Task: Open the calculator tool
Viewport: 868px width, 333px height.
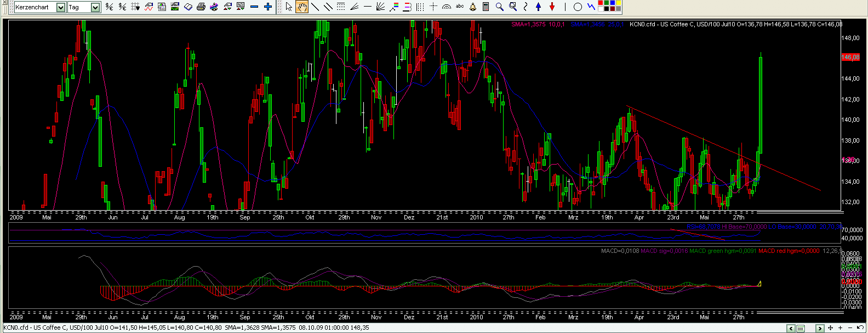Action: pyautogui.click(x=486, y=7)
